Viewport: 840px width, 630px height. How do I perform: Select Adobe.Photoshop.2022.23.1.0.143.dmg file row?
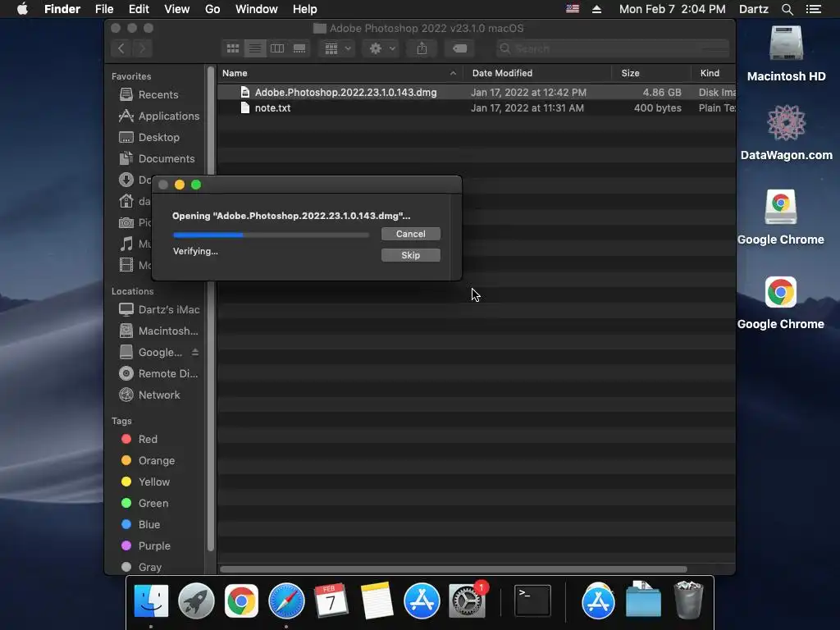tap(477, 92)
